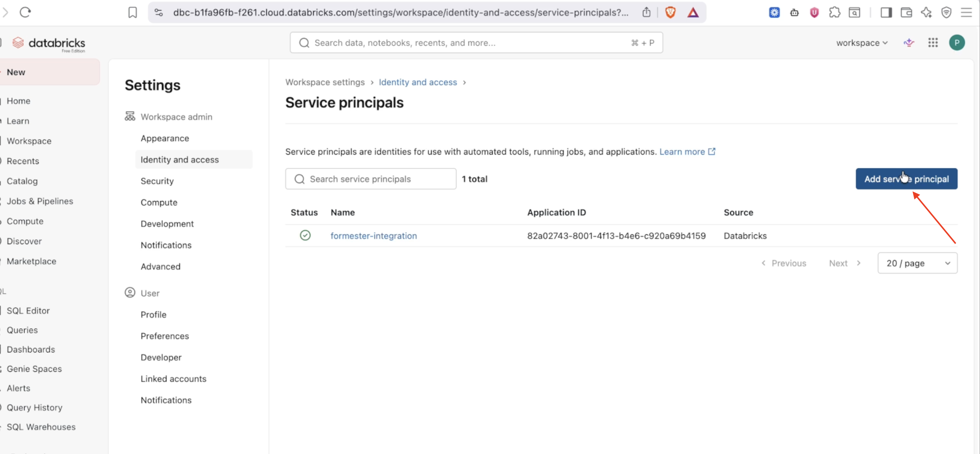Image resolution: width=980 pixels, height=454 pixels.
Task: Click the Brave Rewards triangle icon
Action: pos(693,13)
